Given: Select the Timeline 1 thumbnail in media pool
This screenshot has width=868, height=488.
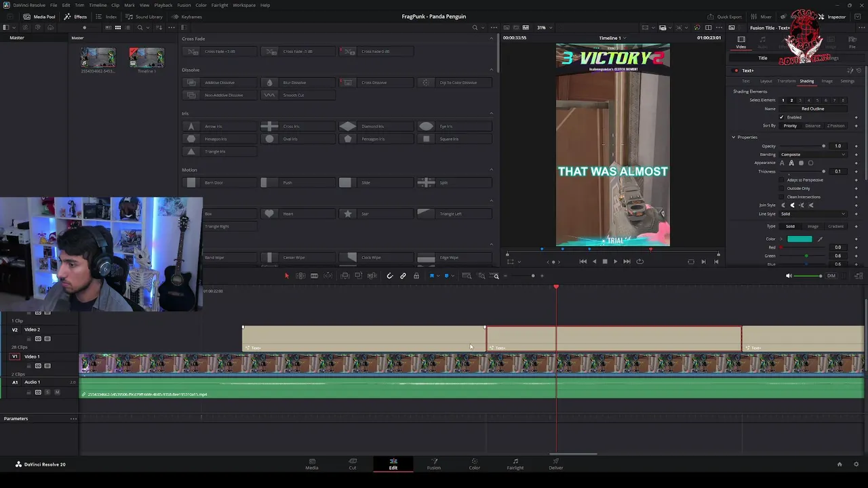Looking at the screenshot, I should pos(146,58).
